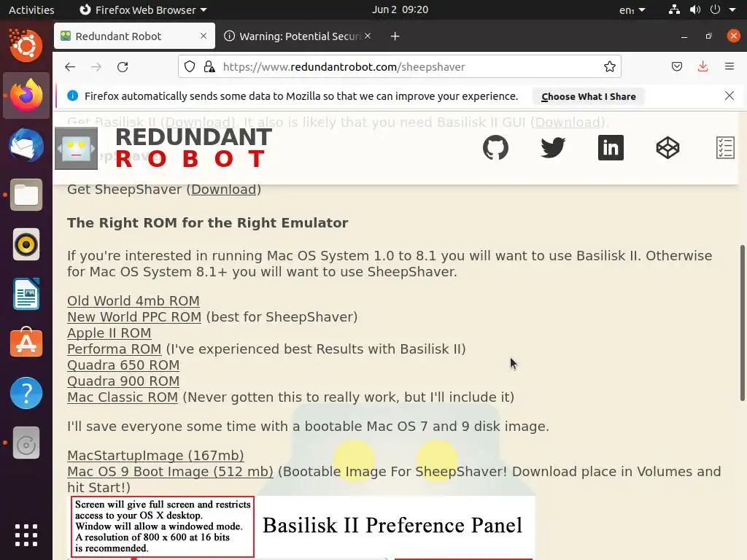Screen dimensions: 747x560
Task: Open the disc drive icon in dock
Action: click(26, 443)
